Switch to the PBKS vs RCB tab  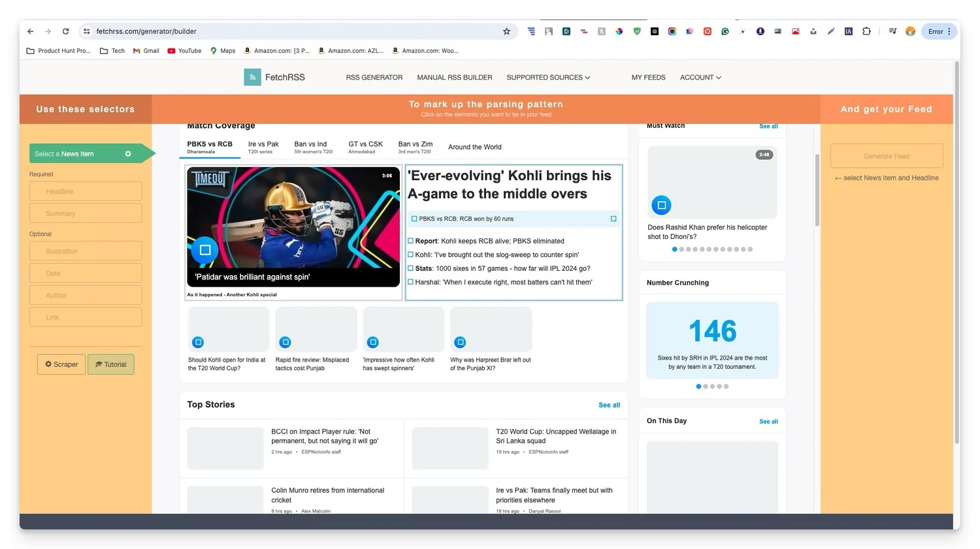[x=210, y=147]
